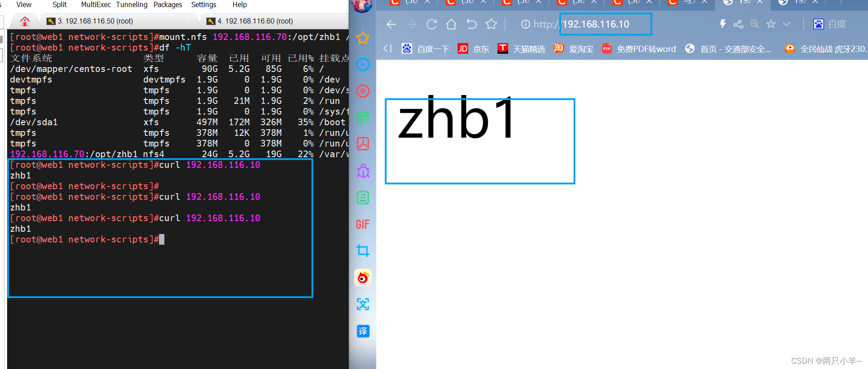
Task: Collapse the bookmarks bar arrow icon
Action: (x=387, y=48)
